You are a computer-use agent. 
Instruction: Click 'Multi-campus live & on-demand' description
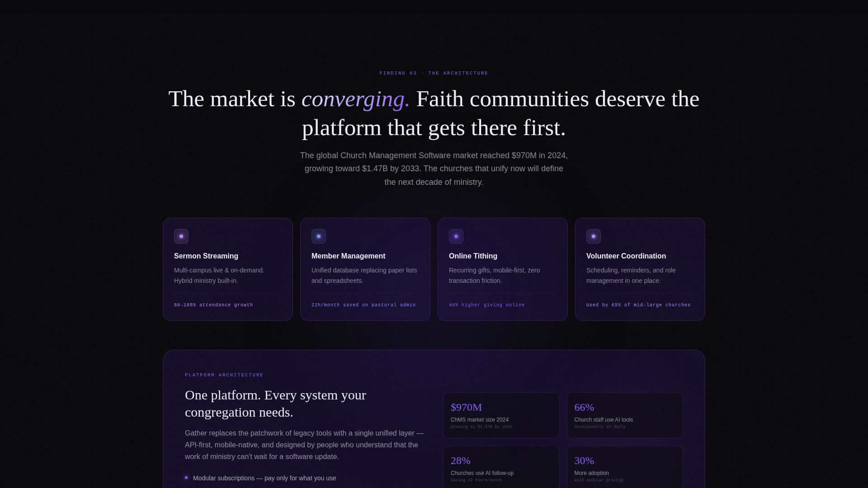(x=219, y=275)
